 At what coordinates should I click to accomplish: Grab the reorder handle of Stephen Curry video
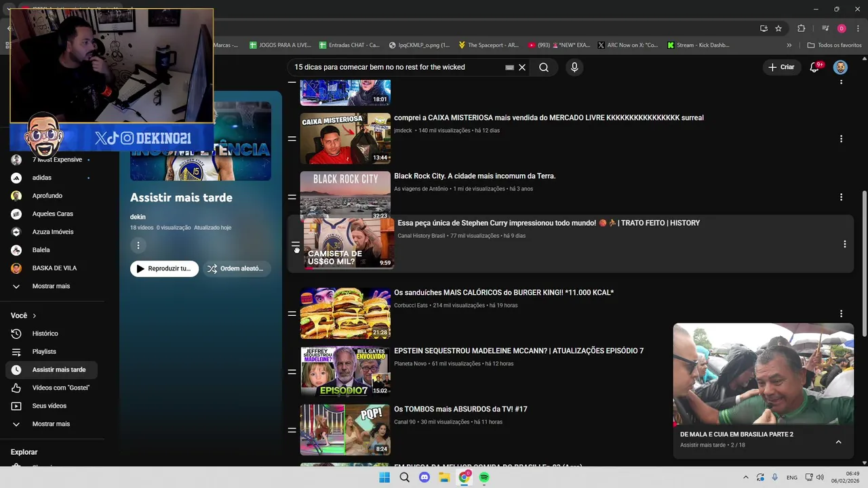click(x=295, y=244)
